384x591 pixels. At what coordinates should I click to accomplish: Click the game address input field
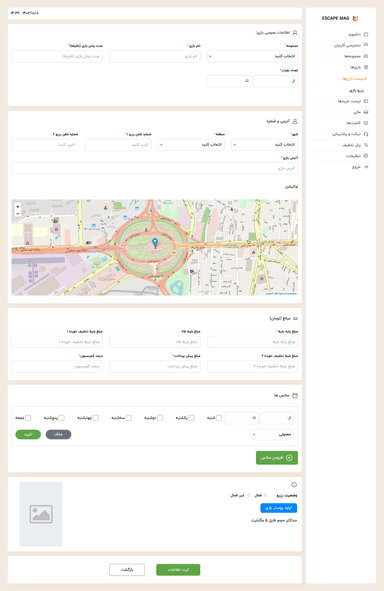click(155, 168)
